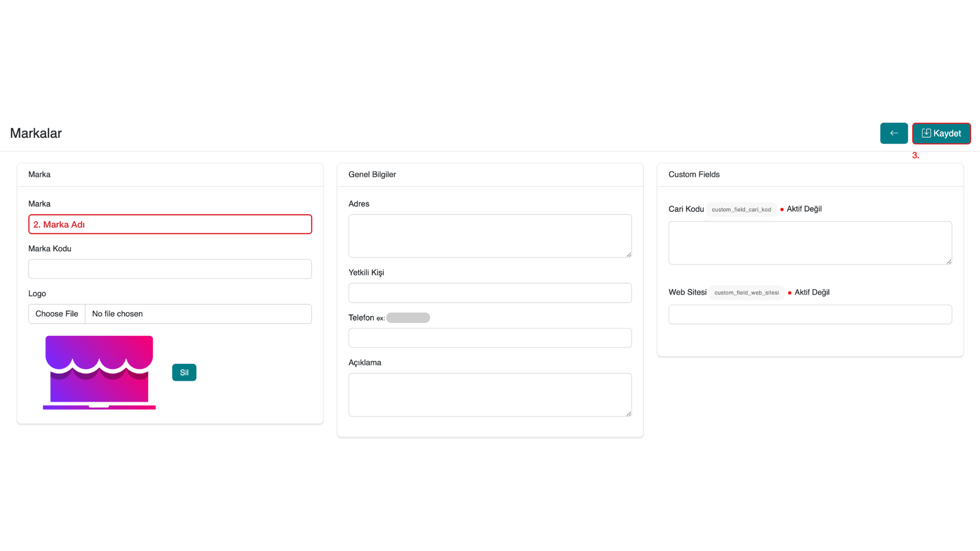Focus the Marka Kodu text field
This screenshot has width=980, height=551.
click(170, 269)
